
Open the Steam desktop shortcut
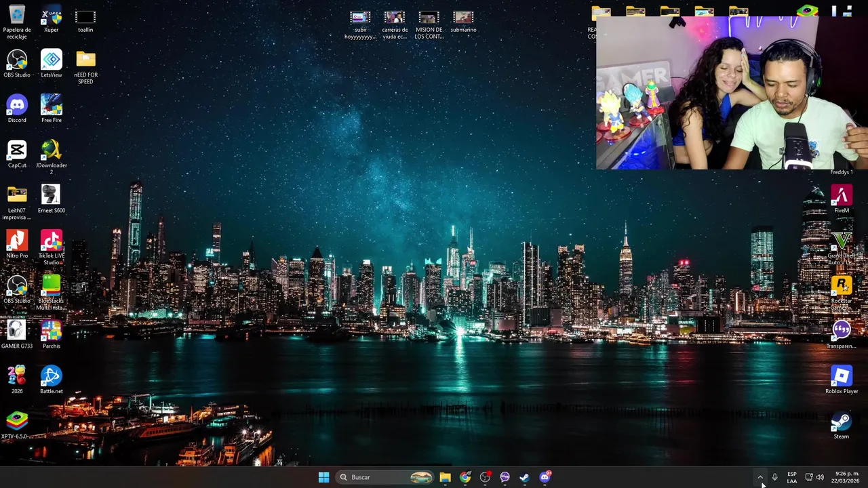[842, 425]
